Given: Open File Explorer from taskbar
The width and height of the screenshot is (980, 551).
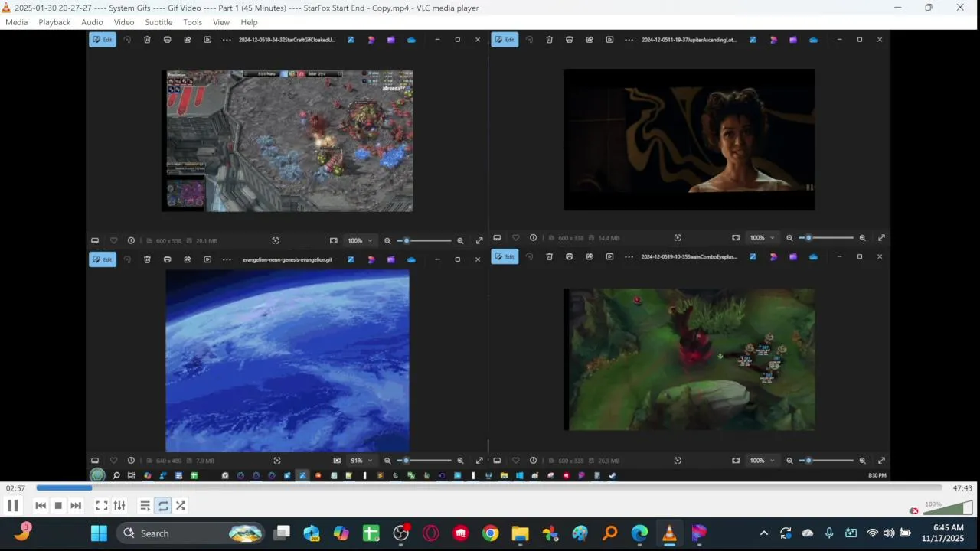Looking at the screenshot, I should pos(520,533).
